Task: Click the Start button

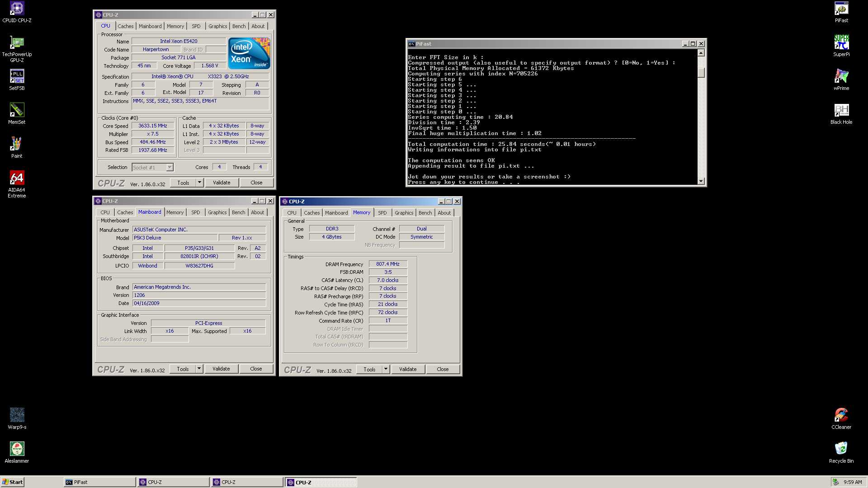Action: (x=12, y=482)
